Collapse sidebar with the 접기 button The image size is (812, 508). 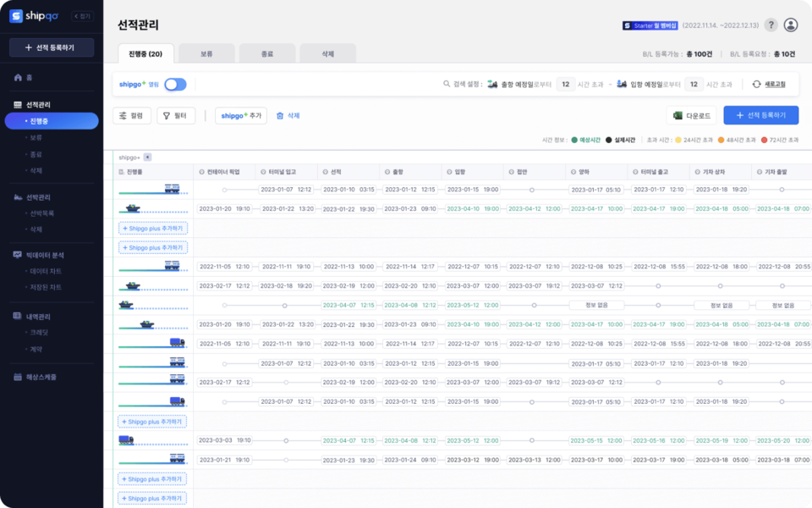[82, 16]
